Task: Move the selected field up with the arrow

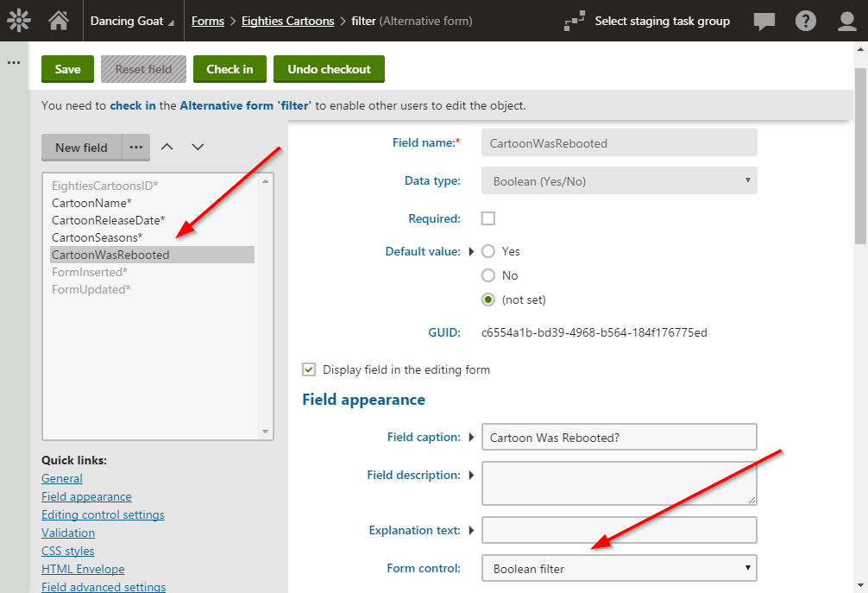Action: tap(167, 147)
